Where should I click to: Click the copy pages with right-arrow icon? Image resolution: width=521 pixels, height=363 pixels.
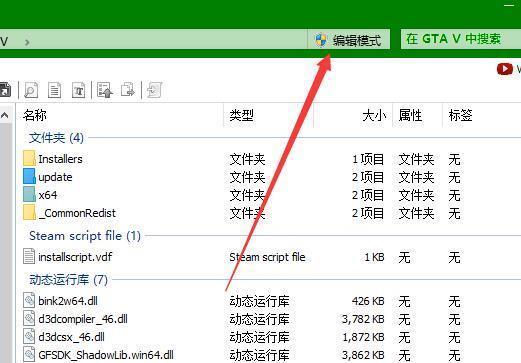coord(128,90)
